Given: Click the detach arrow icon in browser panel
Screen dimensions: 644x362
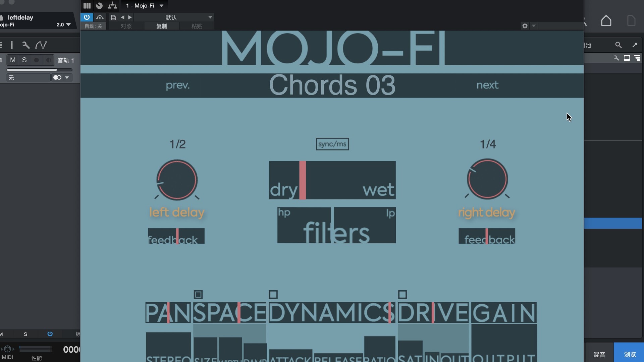Looking at the screenshot, I should tap(635, 45).
